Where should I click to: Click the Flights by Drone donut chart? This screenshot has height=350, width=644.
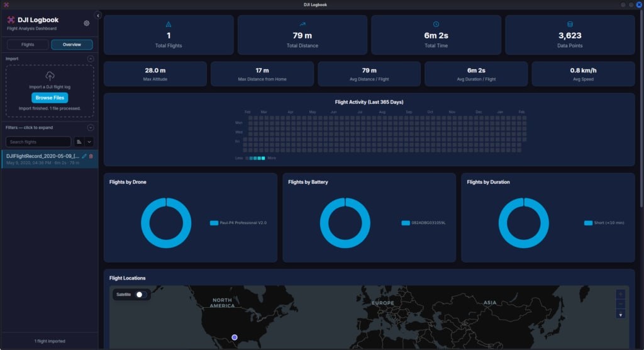pos(166,223)
